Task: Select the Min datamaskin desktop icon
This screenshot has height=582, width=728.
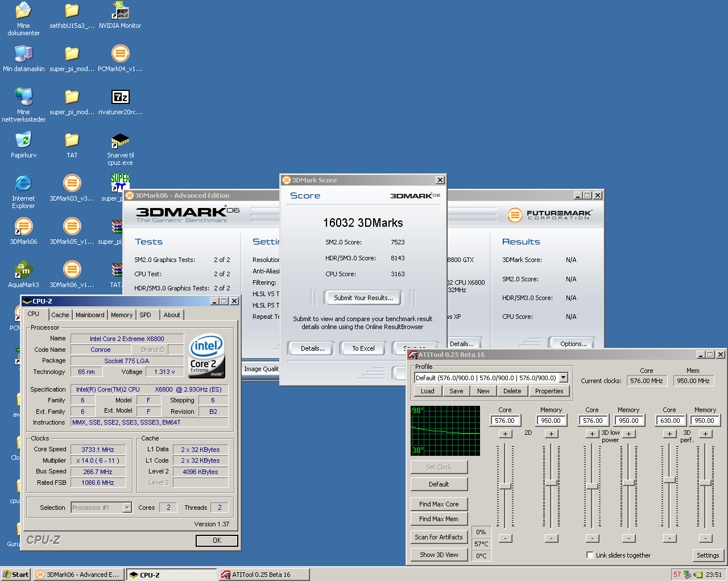Action: pyautogui.click(x=23, y=59)
